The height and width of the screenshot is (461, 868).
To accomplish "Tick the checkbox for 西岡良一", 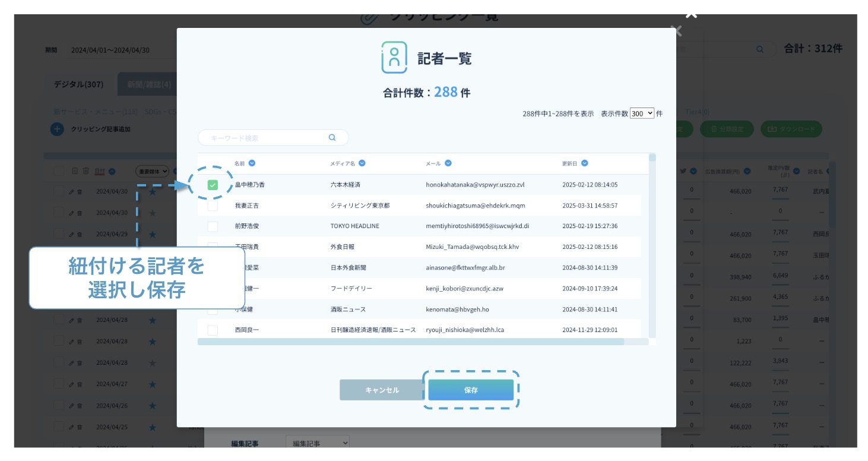I will (x=213, y=330).
